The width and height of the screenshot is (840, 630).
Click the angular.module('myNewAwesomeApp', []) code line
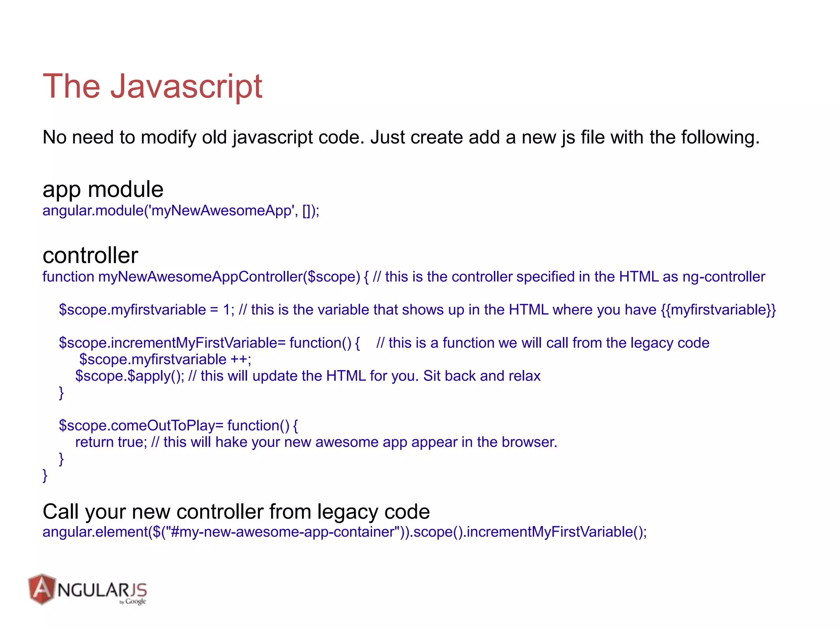pyautogui.click(x=181, y=211)
